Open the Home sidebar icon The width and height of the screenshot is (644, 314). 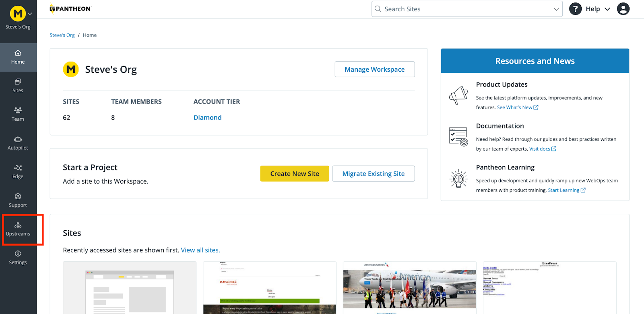[x=18, y=53]
